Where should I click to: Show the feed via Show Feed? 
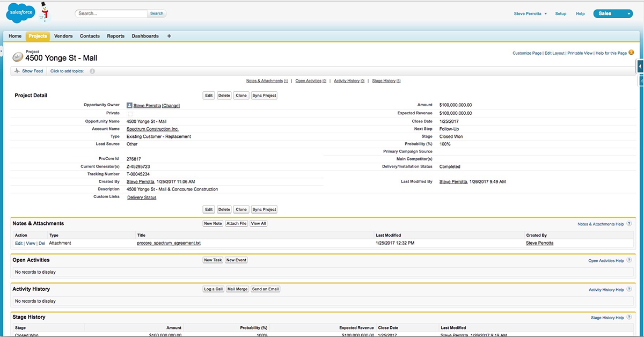[32, 71]
